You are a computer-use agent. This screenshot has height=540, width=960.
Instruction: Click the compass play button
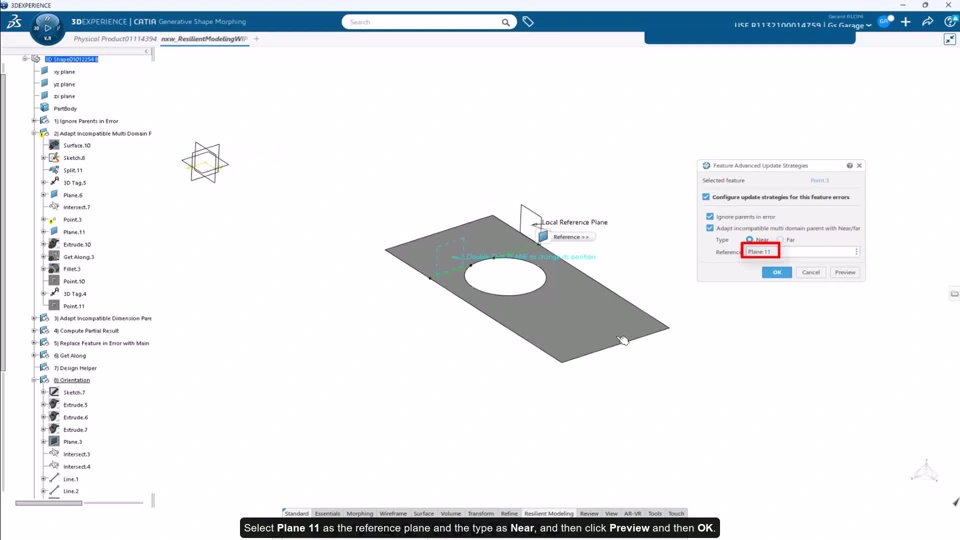pos(47,28)
